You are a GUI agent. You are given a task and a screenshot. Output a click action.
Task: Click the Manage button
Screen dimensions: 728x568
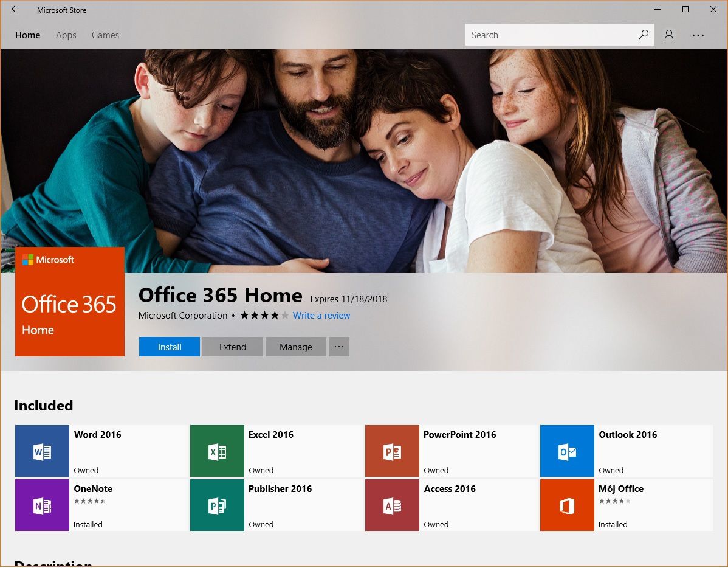click(x=296, y=347)
